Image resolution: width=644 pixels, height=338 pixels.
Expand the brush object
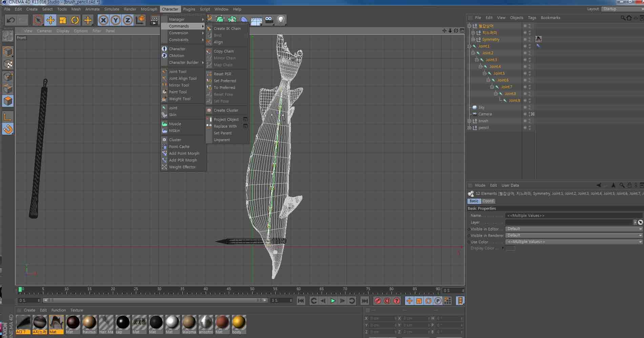(x=469, y=121)
